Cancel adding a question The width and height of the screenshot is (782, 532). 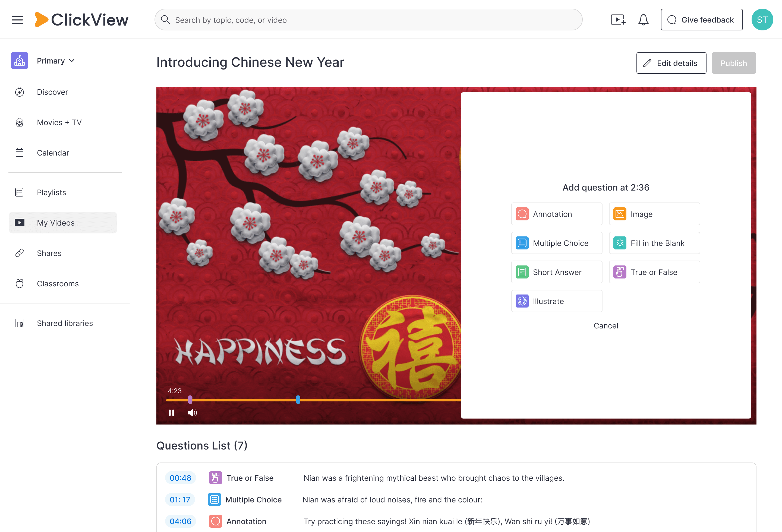point(606,326)
